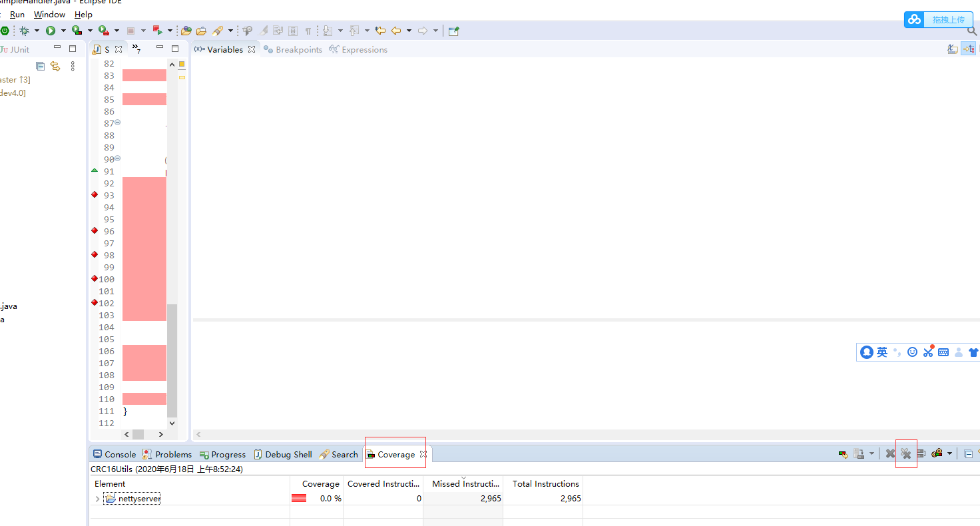Click Back navigation arrow in toolbar
Screen dimensions: 980x526
(396, 31)
